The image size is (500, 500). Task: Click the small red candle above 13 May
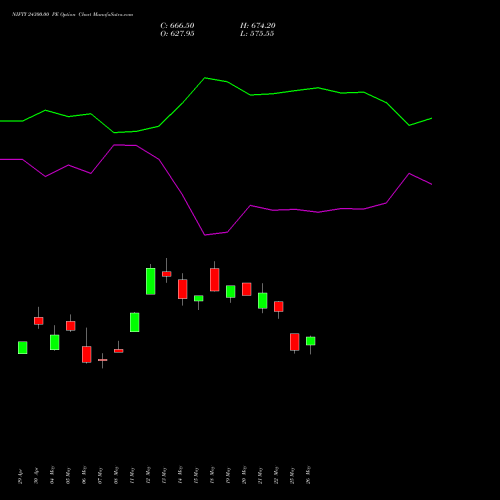click(x=167, y=274)
